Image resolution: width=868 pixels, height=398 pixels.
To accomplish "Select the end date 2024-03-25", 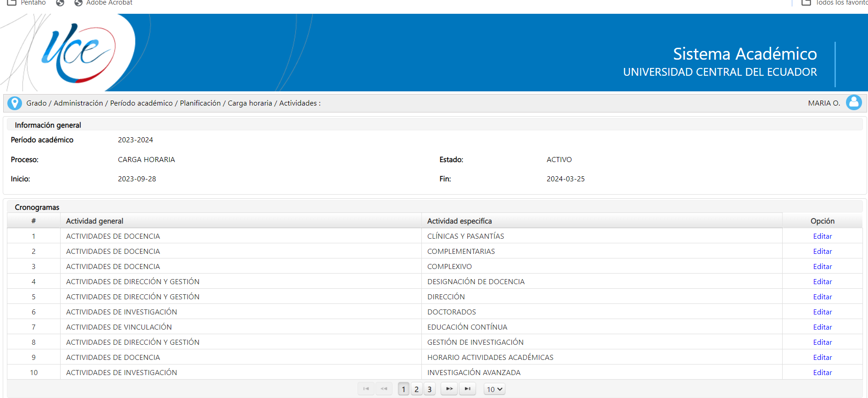I will tap(566, 179).
